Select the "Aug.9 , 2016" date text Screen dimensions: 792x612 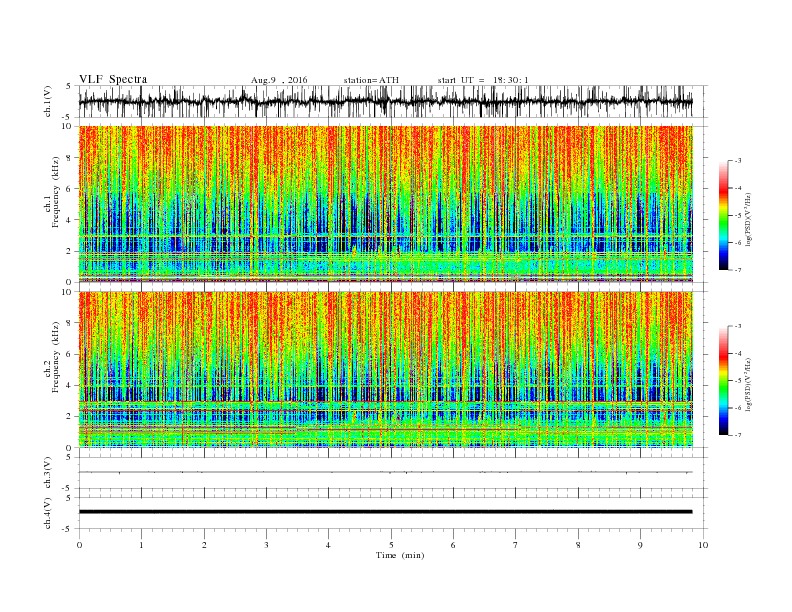coord(279,80)
